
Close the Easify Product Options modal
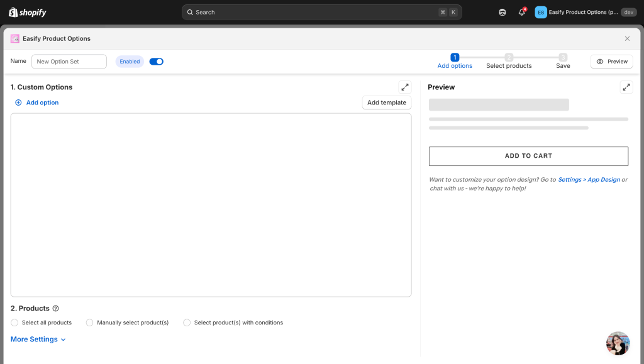(627, 38)
